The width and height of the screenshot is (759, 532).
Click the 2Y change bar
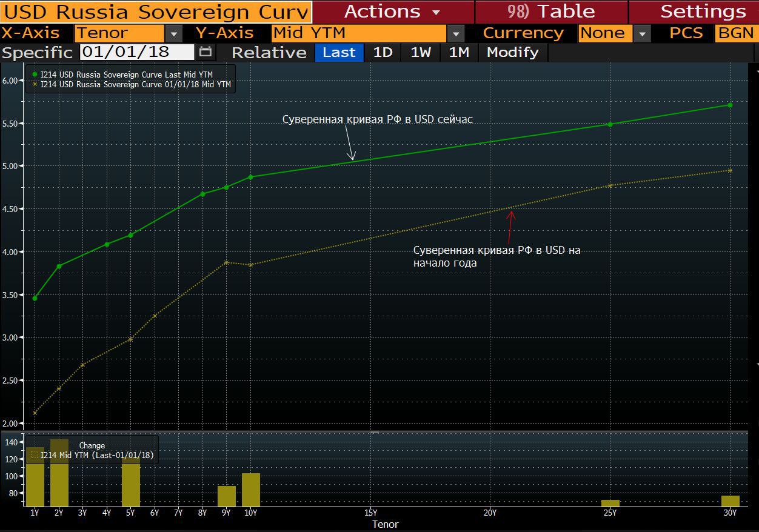[x=59, y=473]
